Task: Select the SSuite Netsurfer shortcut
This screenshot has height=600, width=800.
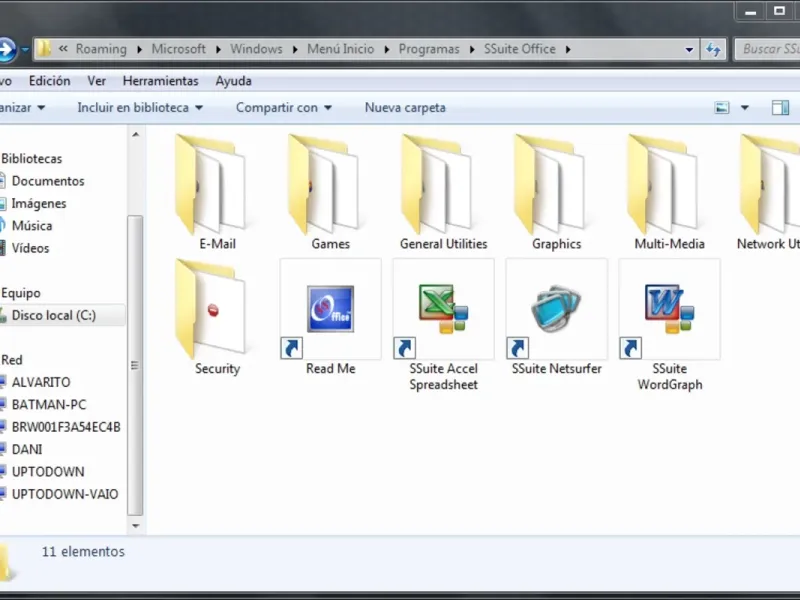Action: pyautogui.click(x=557, y=316)
